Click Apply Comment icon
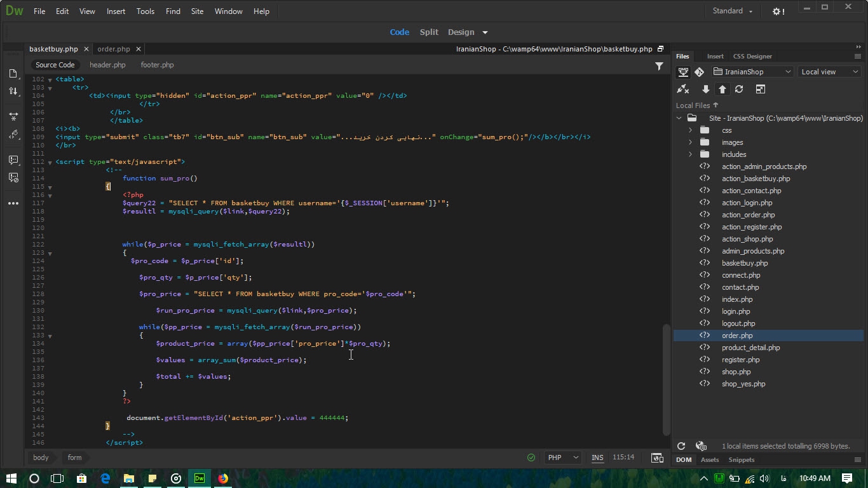868x488 pixels. pos(13,160)
